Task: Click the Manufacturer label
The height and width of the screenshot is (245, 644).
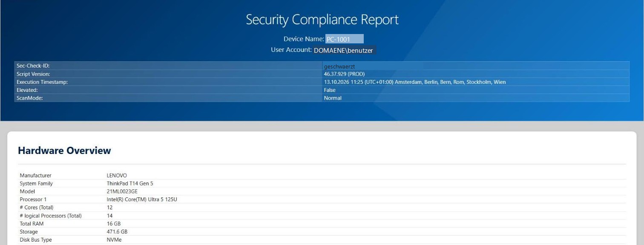Action: [35, 175]
